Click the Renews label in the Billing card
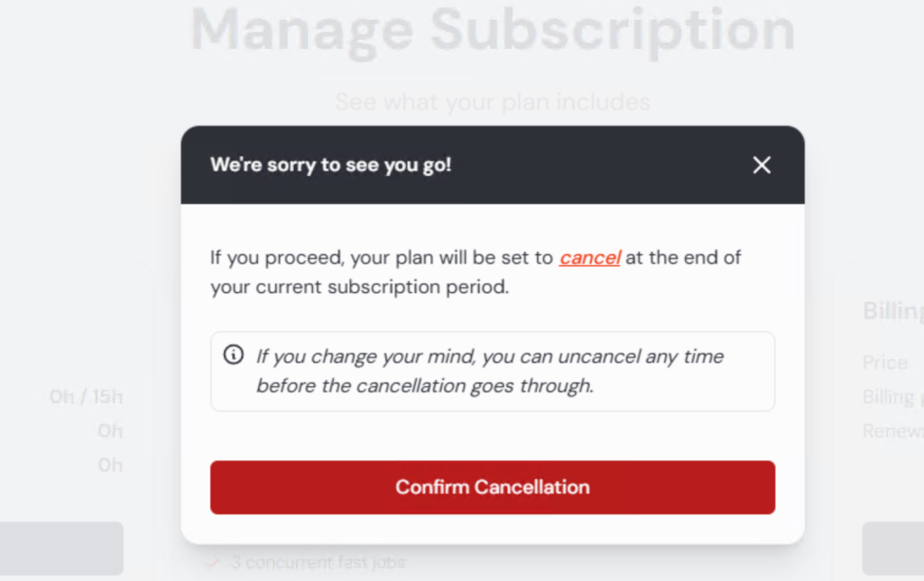This screenshot has height=581, width=924. pyautogui.click(x=892, y=430)
